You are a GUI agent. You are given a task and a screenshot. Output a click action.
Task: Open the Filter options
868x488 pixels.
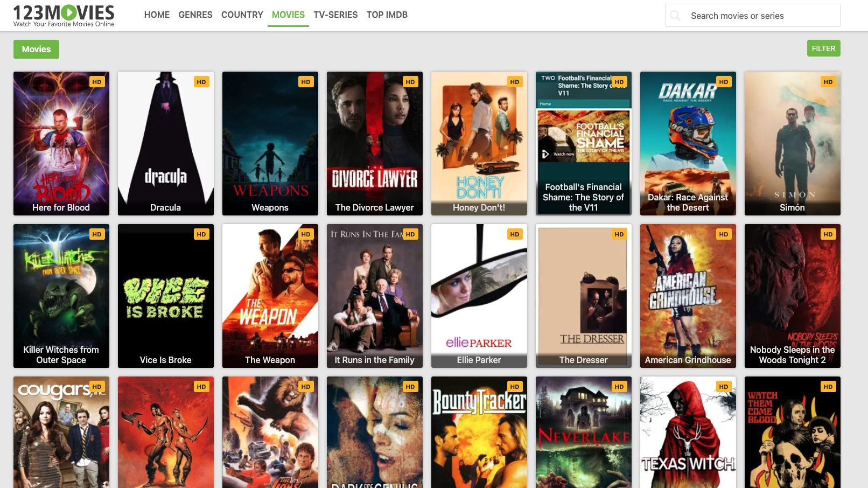[823, 48]
